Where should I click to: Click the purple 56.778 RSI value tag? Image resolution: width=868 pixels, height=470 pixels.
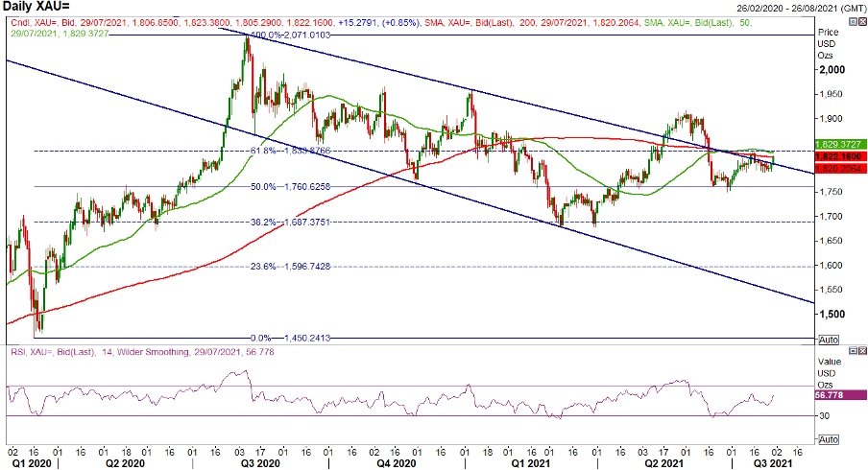pos(840,395)
